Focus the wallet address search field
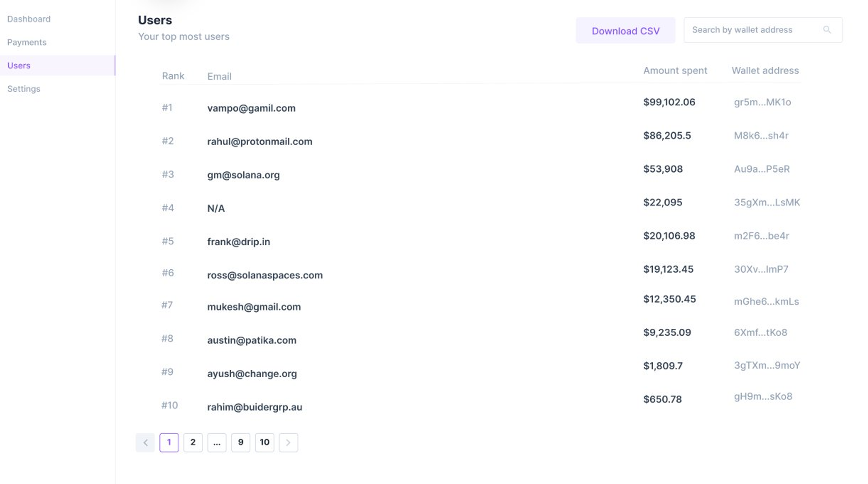The height and width of the screenshot is (484, 868). point(763,30)
